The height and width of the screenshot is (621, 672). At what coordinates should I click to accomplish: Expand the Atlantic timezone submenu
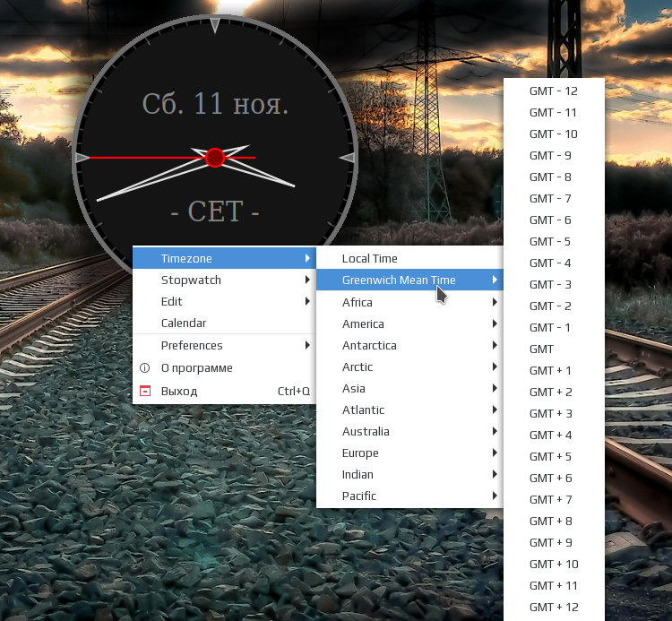click(409, 410)
